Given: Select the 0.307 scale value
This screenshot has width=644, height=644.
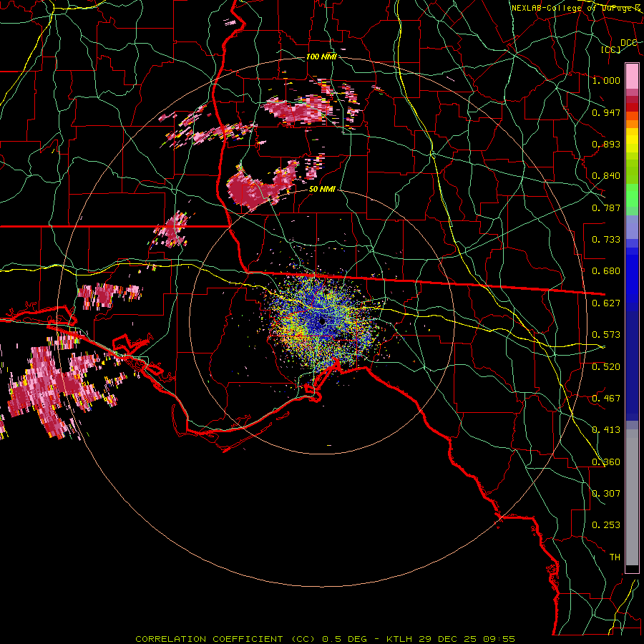Looking at the screenshot, I should [606, 494].
